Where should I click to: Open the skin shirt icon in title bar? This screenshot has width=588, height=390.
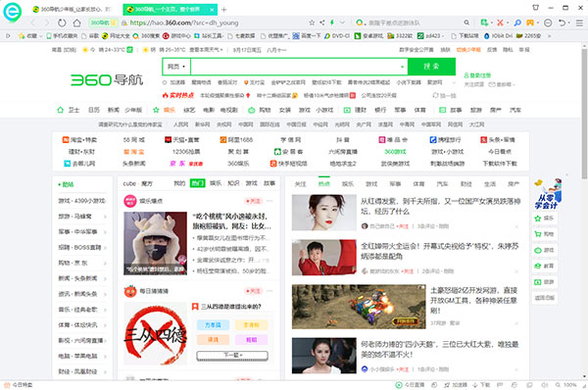535,8
